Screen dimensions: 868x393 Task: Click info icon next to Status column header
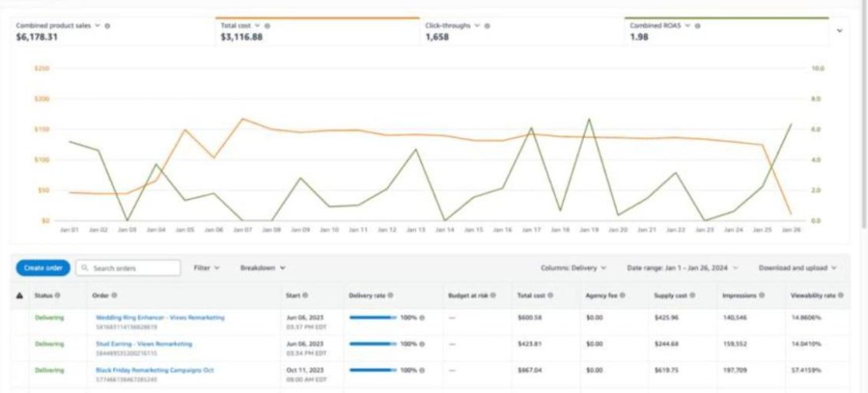tap(58, 296)
